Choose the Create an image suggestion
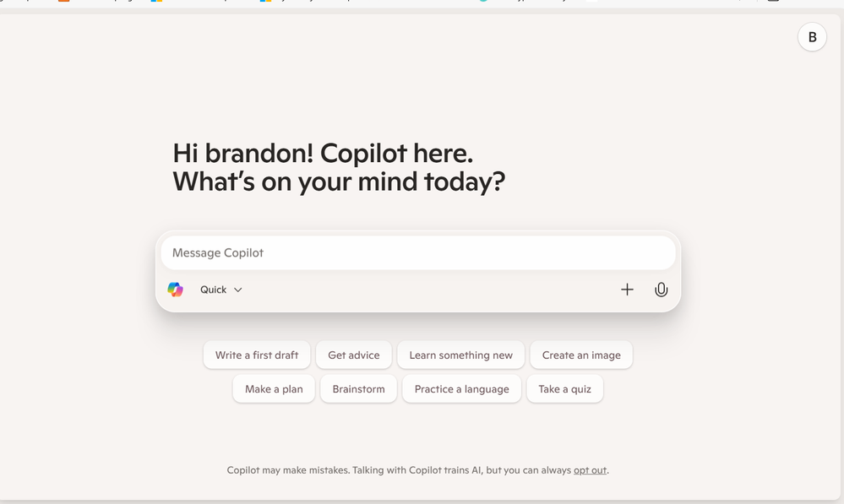This screenshot has height=504, width=844. tap(581, 355)
